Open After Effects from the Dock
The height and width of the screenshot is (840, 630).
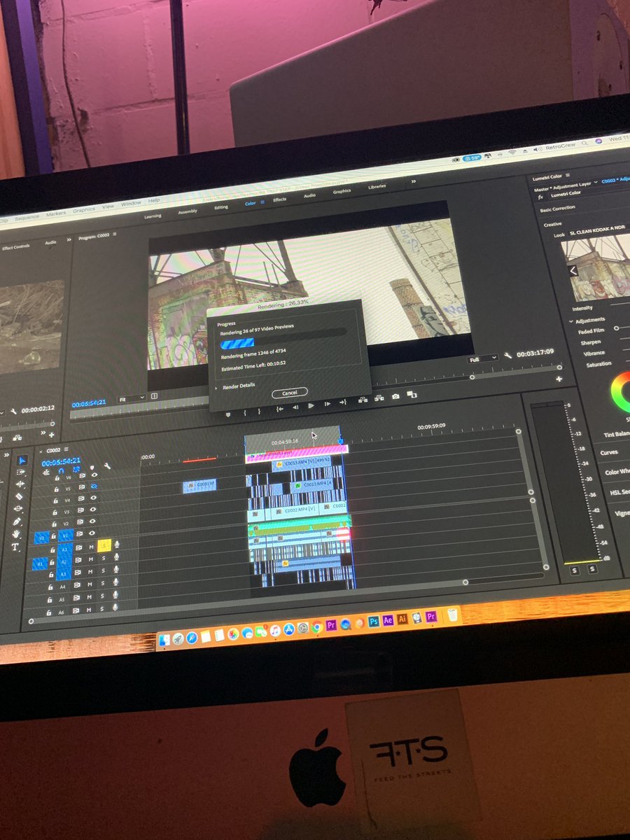pyautogui.click(x=388, y=619)
